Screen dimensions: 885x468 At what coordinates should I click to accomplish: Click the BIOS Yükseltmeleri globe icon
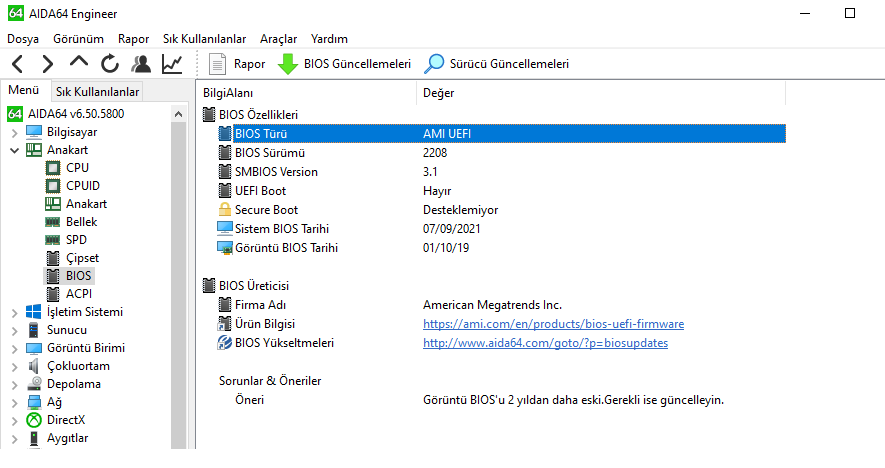tap(225, 343)
